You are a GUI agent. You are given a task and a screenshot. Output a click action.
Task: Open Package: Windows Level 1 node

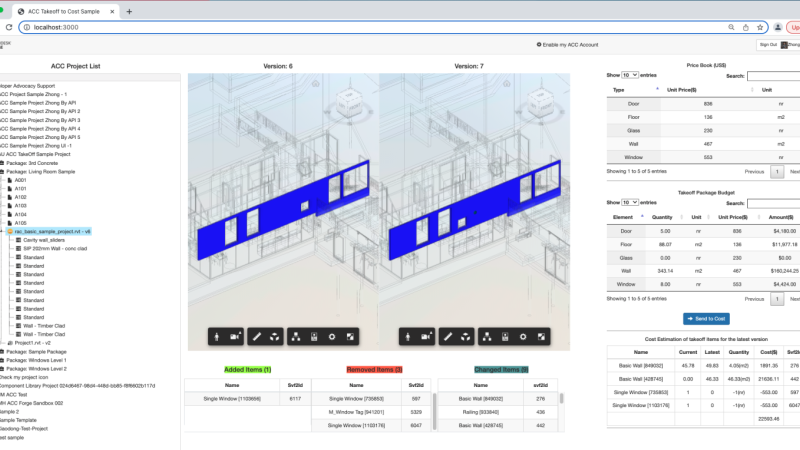click(36, 360)
